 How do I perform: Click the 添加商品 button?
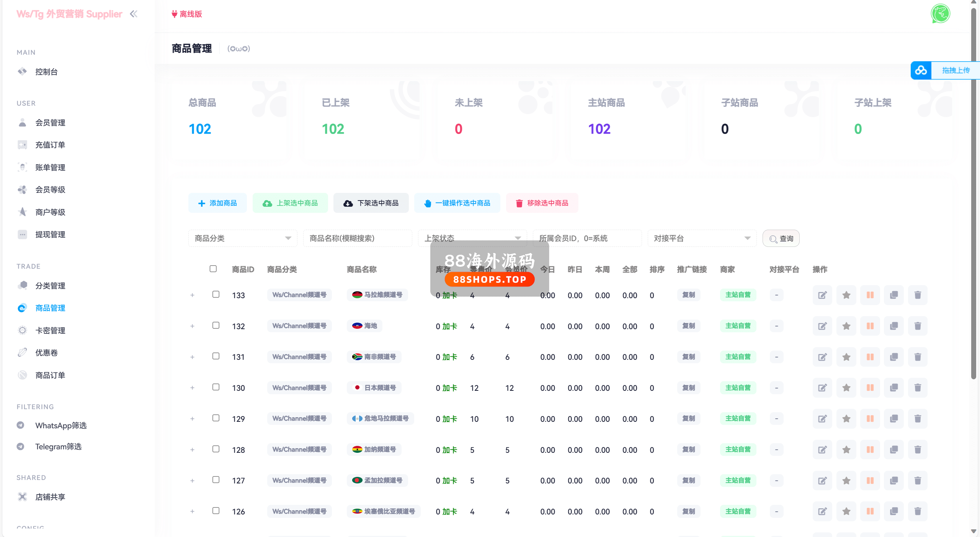(217, 203)
